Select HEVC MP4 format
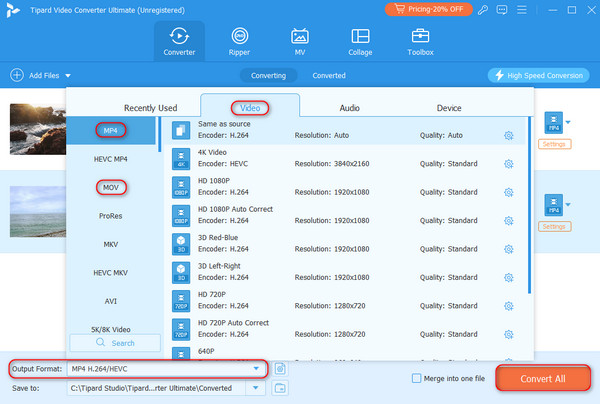 coord(111,159)
